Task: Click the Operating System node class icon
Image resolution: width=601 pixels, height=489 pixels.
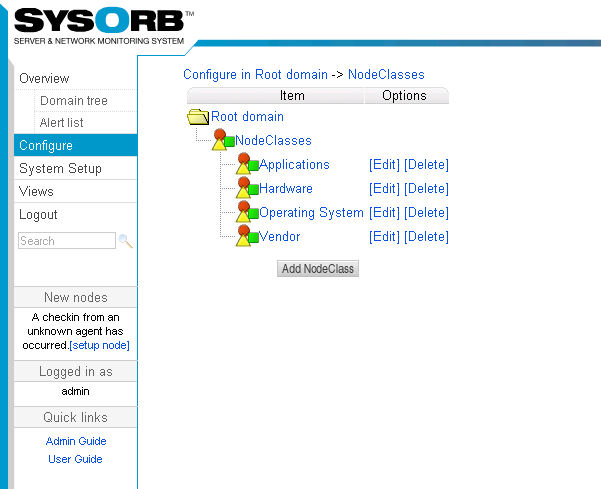Action: [x=247, y=212]
